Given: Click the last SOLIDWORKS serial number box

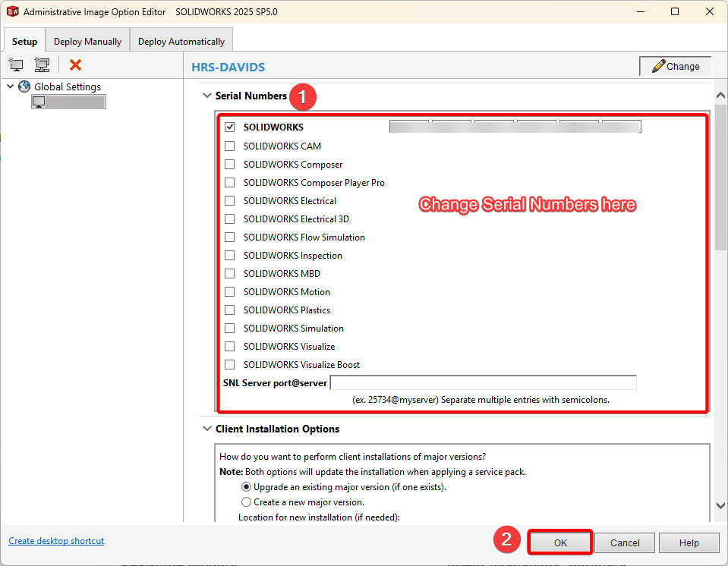Looking at the screenshot, I should (622, 127).
